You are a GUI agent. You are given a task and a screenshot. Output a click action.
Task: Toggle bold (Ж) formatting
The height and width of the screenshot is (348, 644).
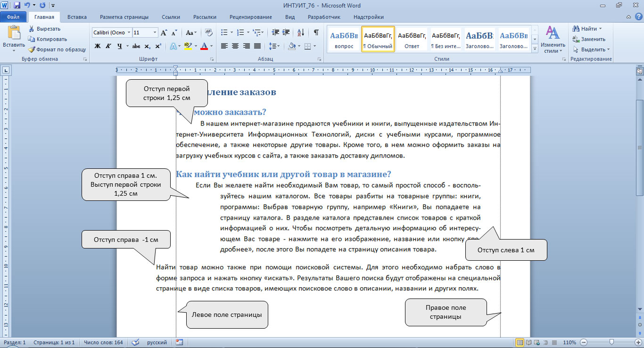[98, 46]
